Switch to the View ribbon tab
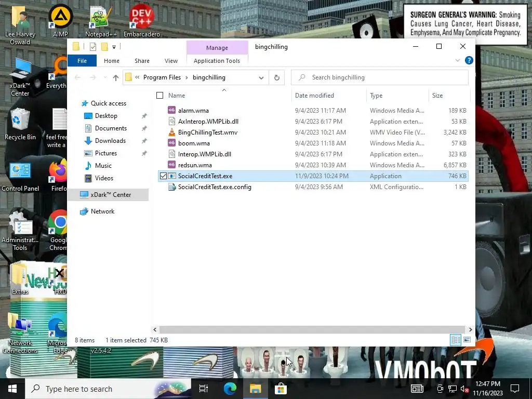 click(171, 61)
